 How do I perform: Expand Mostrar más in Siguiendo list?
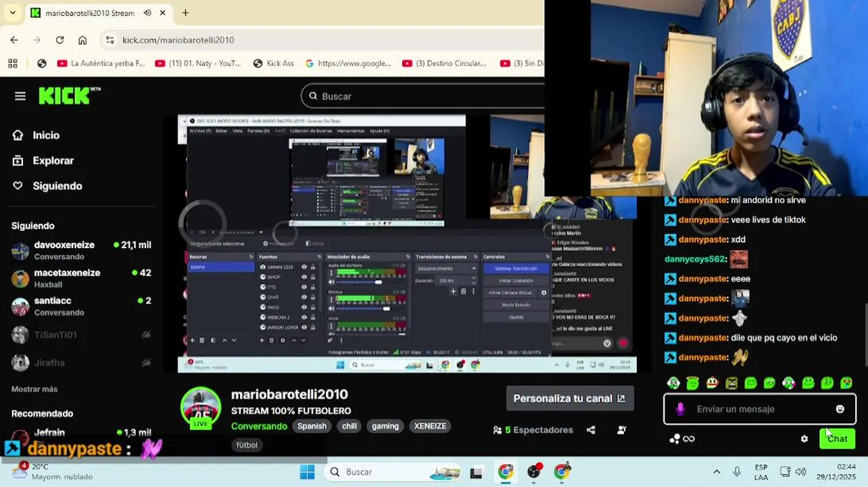(x=34, y=390)
